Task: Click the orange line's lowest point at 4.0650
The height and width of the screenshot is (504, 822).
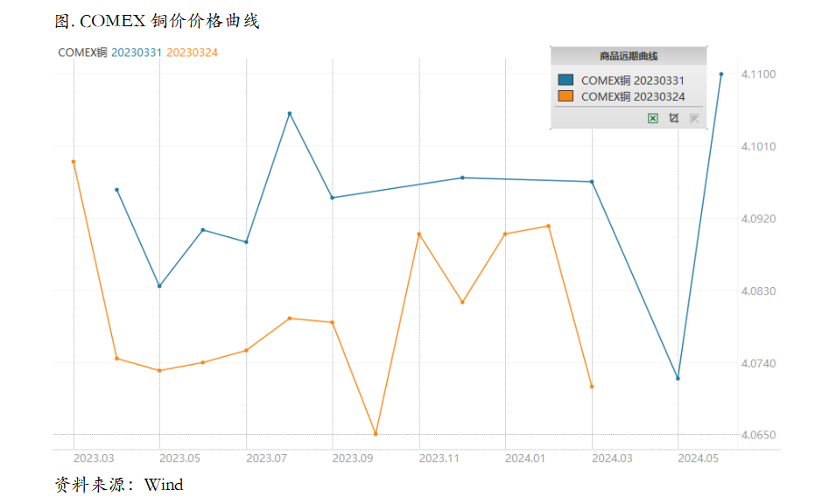Action: [x=376, y=434]
